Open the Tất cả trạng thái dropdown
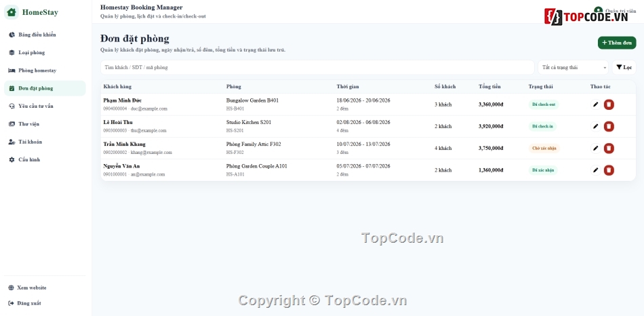This screenshot has height=316, width=644. click(573, 67)
